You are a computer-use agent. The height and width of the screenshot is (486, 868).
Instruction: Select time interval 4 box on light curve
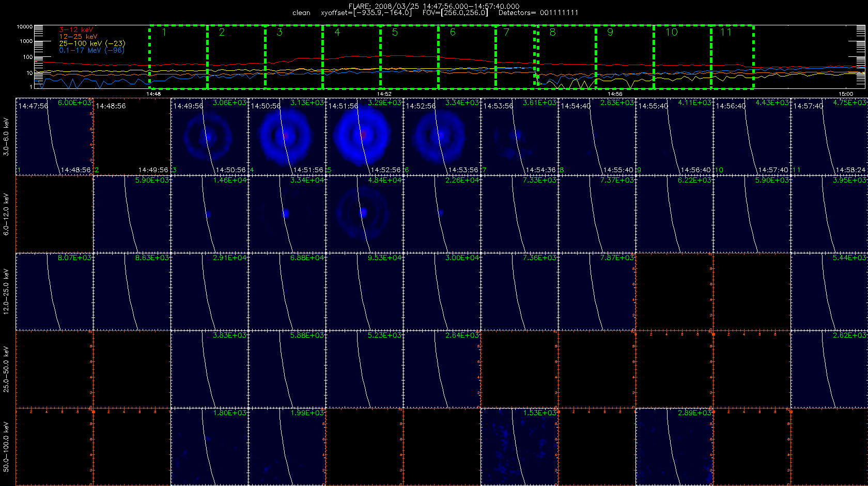[352, 56]
